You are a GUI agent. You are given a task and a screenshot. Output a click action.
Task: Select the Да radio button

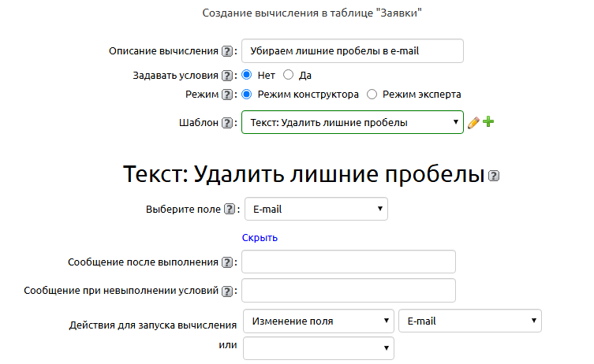coord(288,75)
